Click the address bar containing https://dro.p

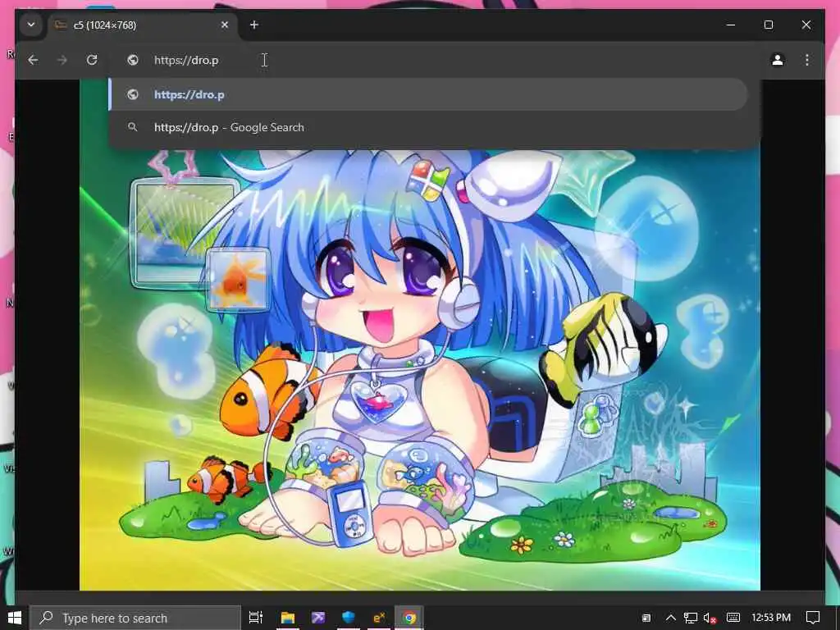pyautogui.click(x=434, y=60)
